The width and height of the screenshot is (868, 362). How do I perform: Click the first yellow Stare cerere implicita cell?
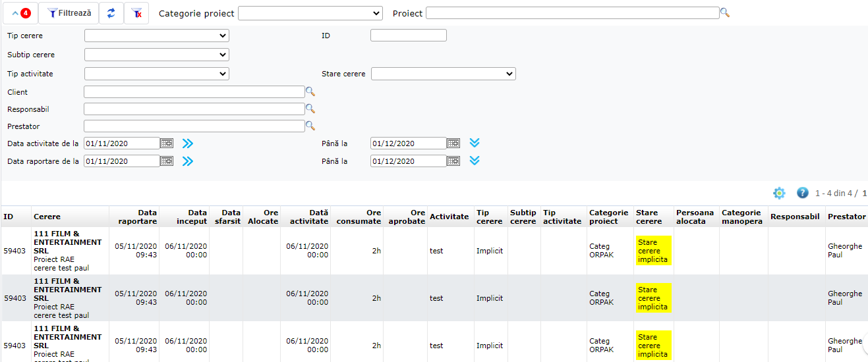653,251
